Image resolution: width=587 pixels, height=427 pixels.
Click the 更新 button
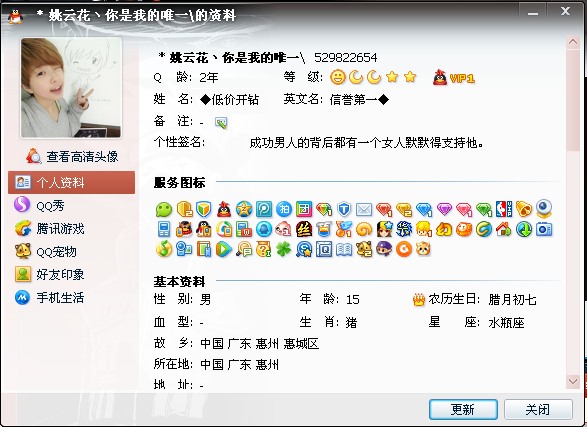[x=463, y=409]
